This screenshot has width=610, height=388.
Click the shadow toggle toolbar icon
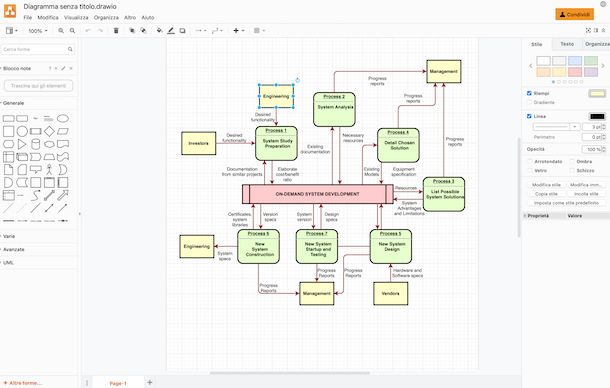pyautogui.click(x=182, y=30)
